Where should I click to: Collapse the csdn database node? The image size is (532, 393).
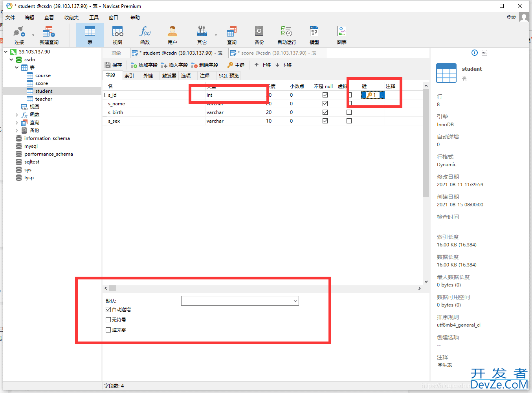pos(11,59)
